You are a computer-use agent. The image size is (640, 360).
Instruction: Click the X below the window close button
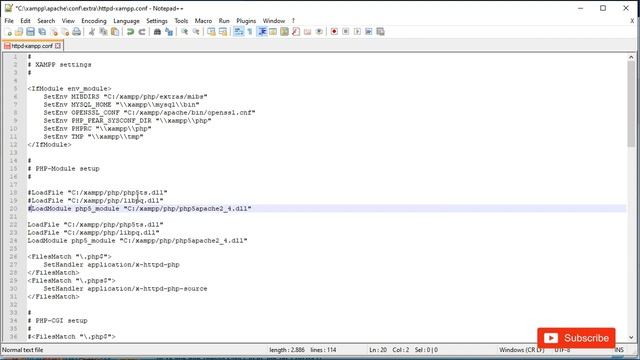point(632,21)
